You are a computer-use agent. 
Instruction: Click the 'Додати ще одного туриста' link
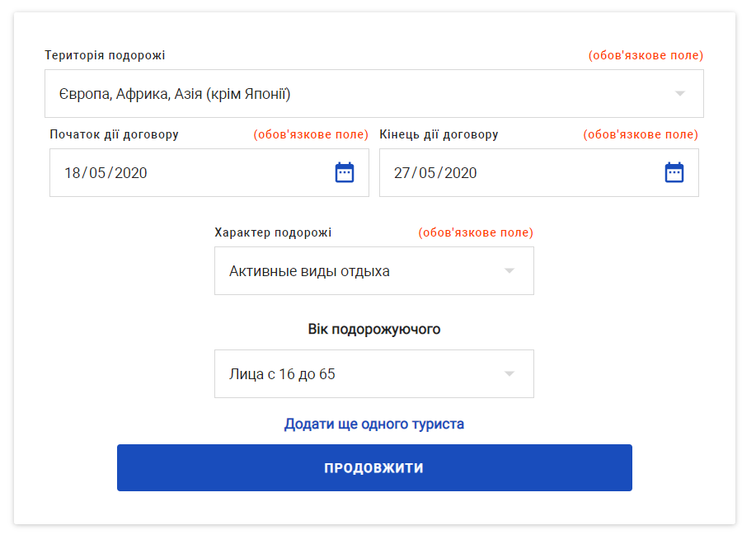coord(374,424)
